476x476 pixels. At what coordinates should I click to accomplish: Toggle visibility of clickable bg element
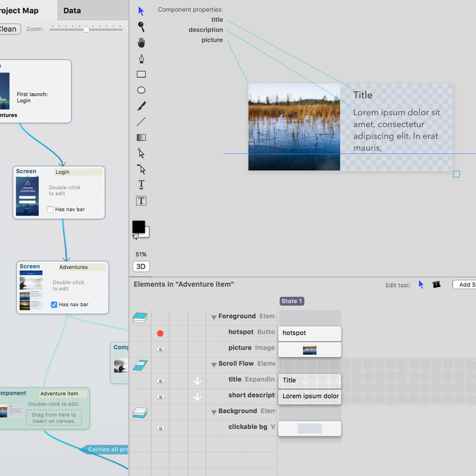coord(161,428)
